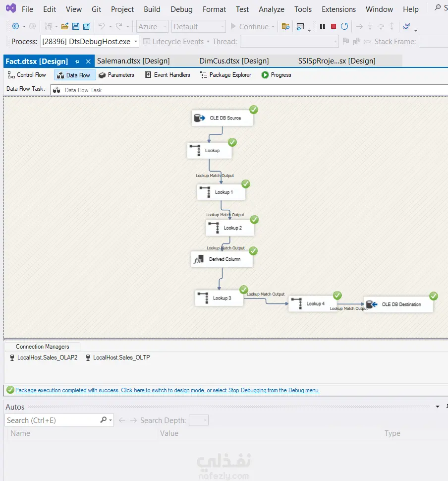Select the OLE DB Destination component
Screen dimensions: 448x481
[x=398, y=304]
